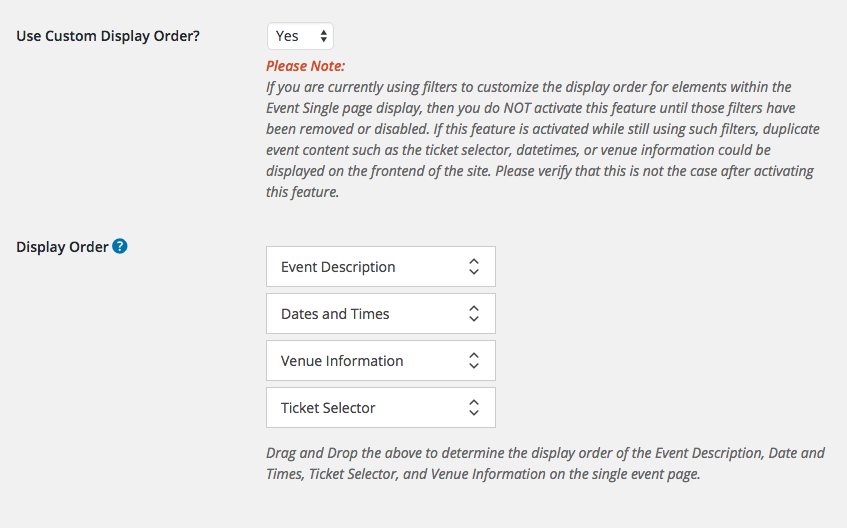Click the down chevron on Dates and Times

pyautogui.click(x=474, y=319)
